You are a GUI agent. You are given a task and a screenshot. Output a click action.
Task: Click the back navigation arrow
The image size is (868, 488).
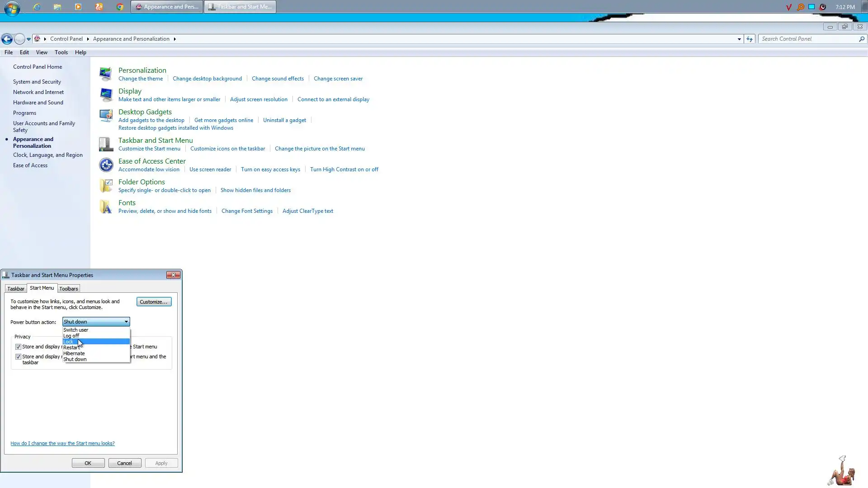pos(7,39)
